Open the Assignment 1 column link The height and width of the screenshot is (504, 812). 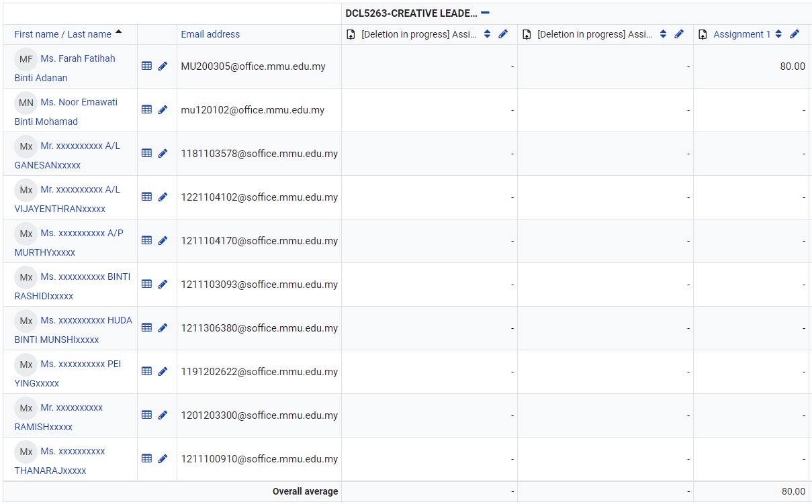(x=741, y=34)
